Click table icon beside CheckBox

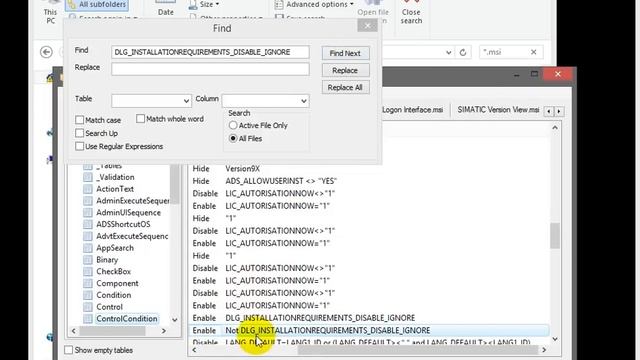tap(88, 271)
